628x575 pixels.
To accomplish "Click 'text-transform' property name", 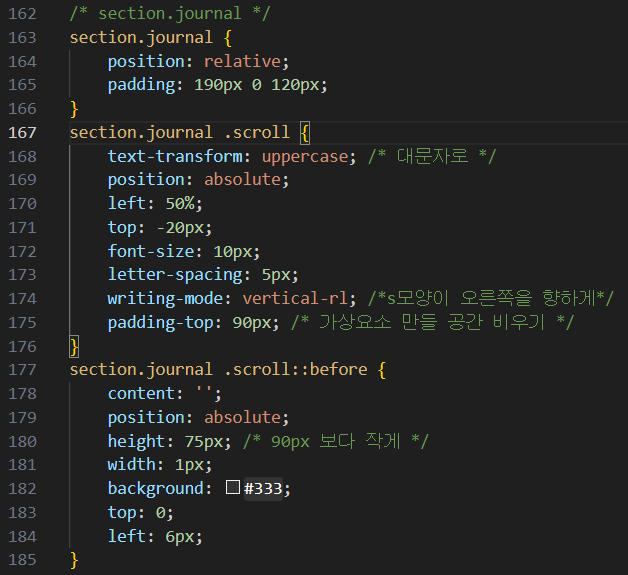I will coord(175,156).
